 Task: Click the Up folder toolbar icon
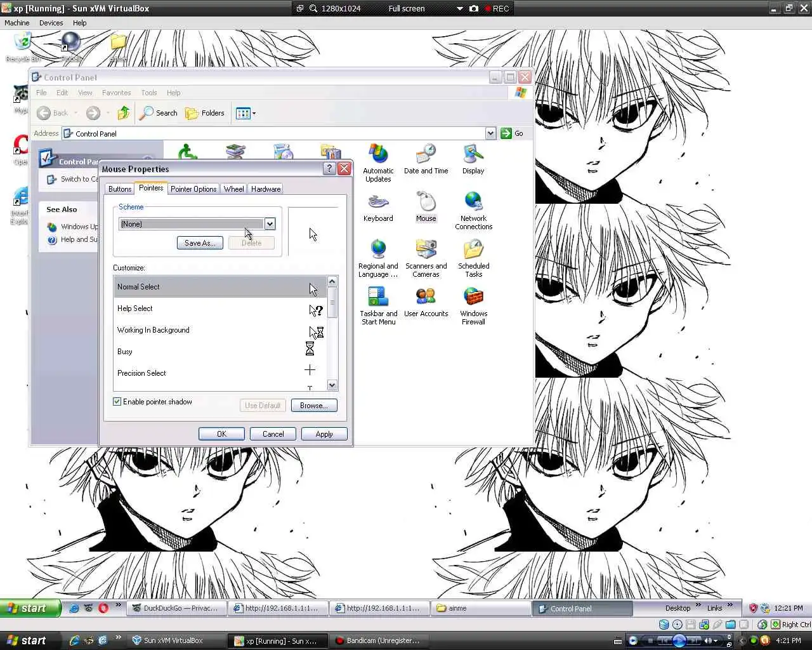(124, 113)
